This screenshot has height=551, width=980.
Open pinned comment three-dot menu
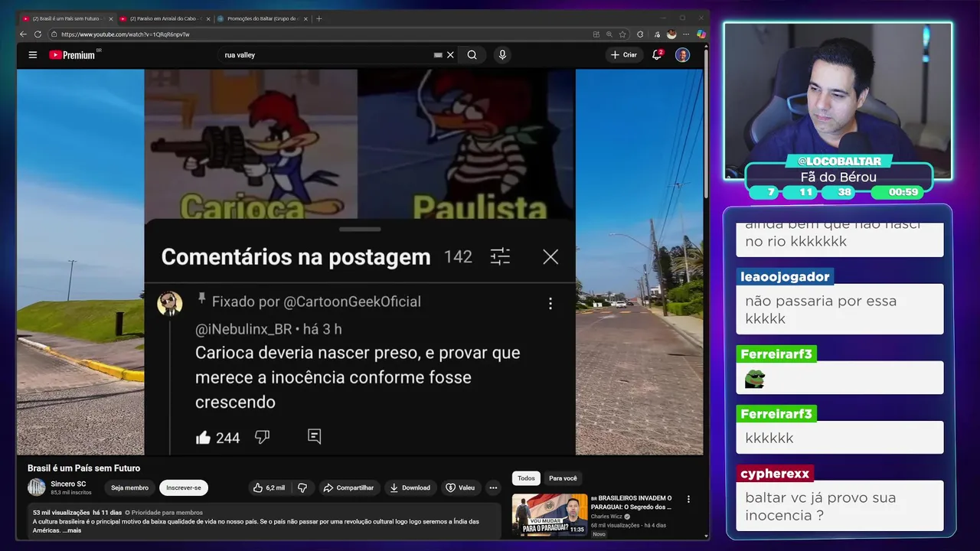[550, 304]
